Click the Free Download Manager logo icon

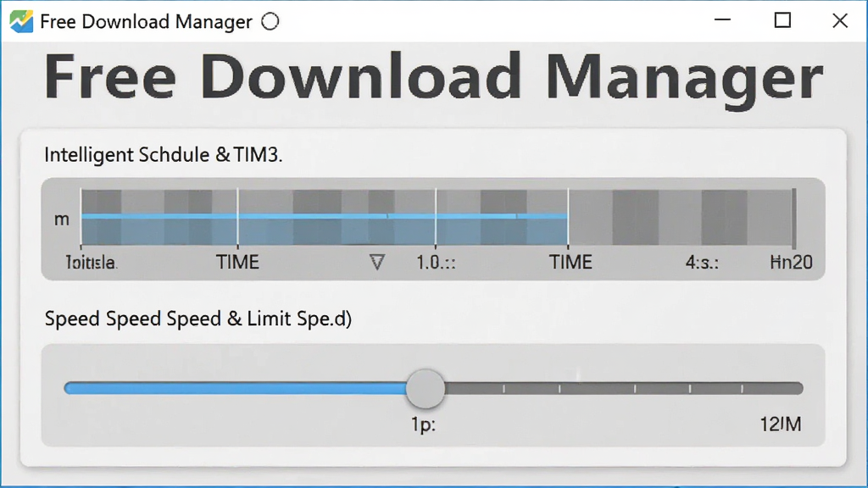(21, 21)
